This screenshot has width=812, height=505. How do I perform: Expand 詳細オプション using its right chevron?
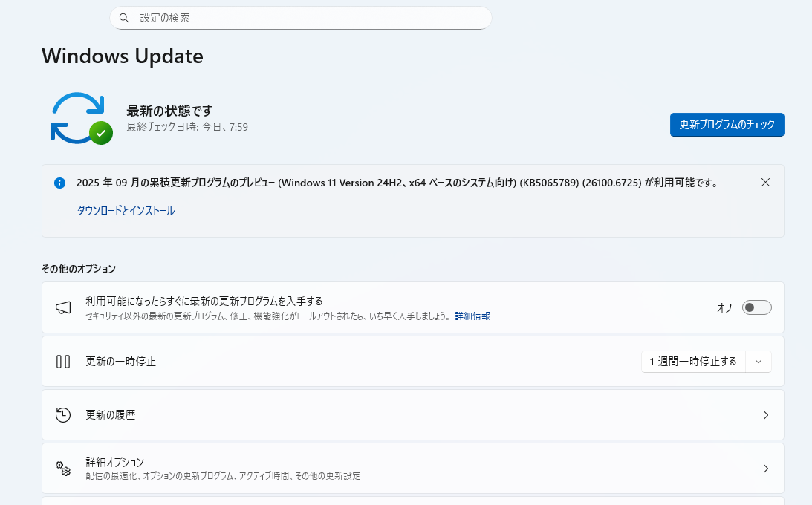click(x=765, y=469)
